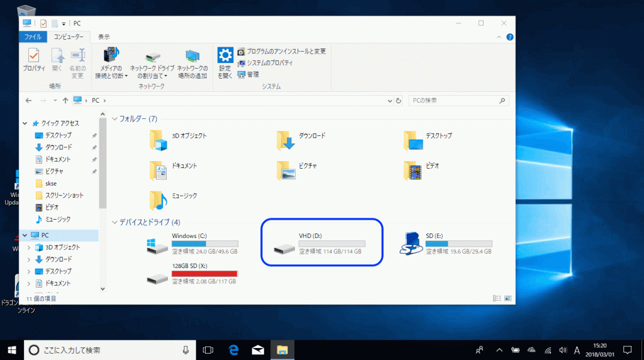
Task: Expand 3D オブジェクト under PC tree
Action: (x=29, y=247)
